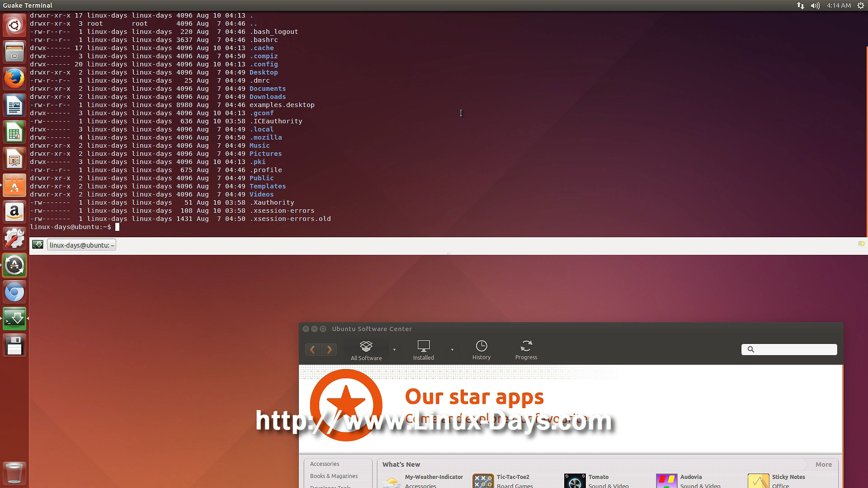Go back in Software Center

312,349
